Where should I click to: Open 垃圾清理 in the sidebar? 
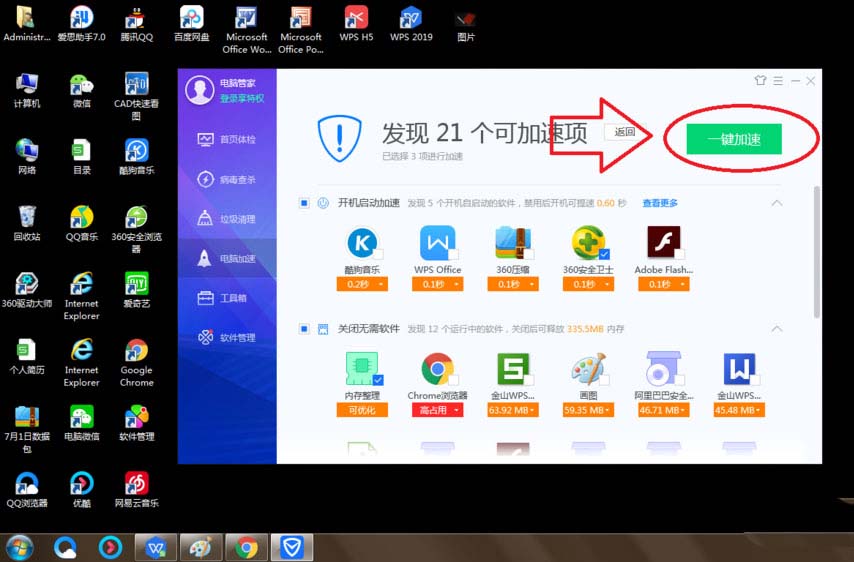tap(226, 219)
